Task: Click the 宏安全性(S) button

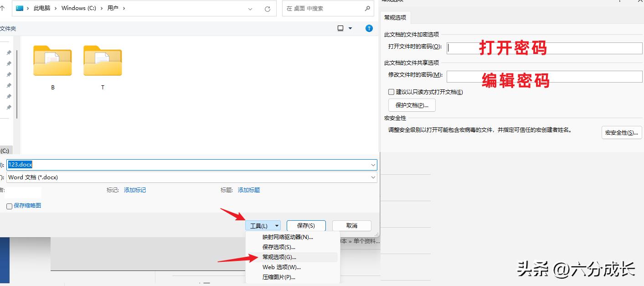Action: [x=621, y=132]
